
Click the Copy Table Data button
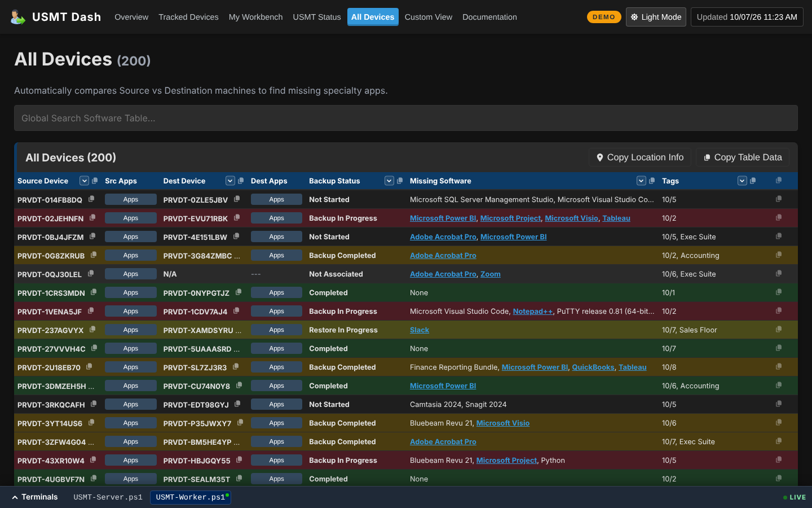743,157
